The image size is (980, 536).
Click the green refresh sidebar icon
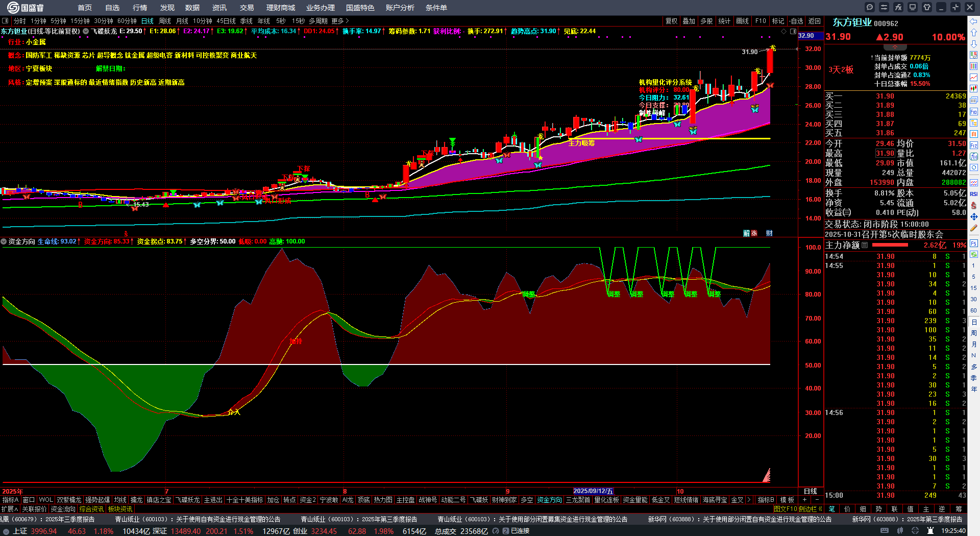[x=974, y=254]
